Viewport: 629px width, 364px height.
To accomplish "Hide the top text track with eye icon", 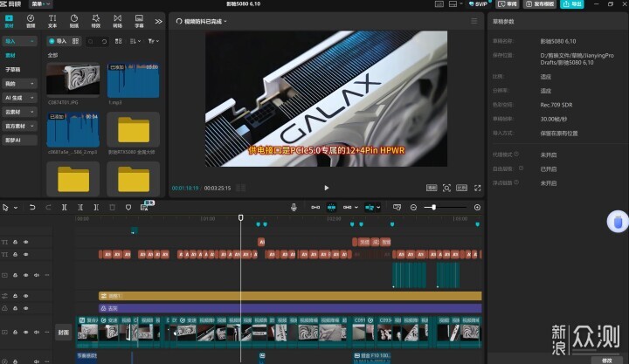I will pyautogui.click(x=25, y=242).
